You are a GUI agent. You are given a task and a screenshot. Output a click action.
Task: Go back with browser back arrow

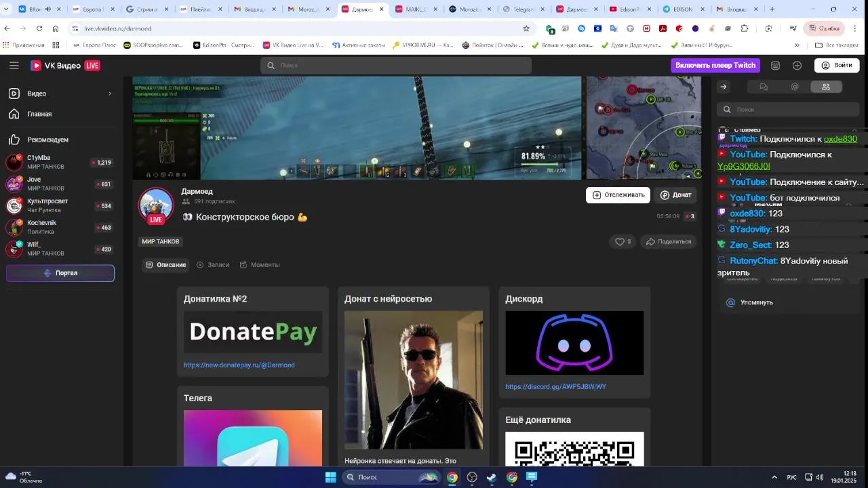(x=7, y=28)
